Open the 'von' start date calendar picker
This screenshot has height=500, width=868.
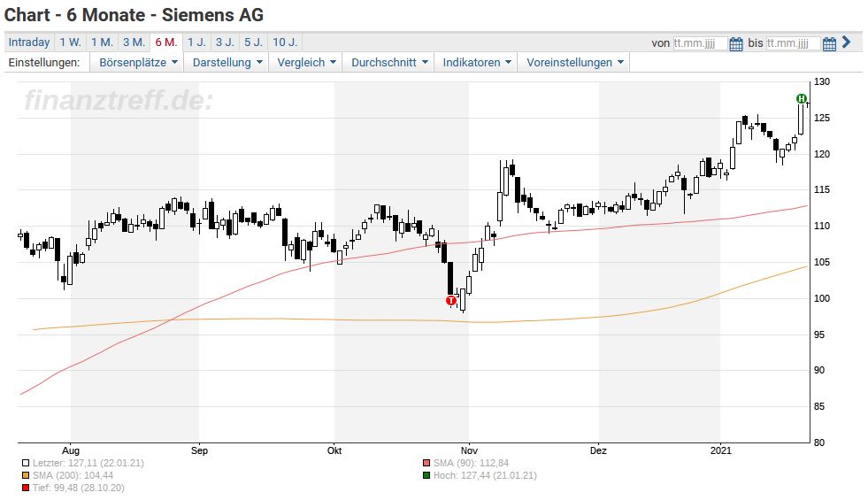tap(735, 43)
